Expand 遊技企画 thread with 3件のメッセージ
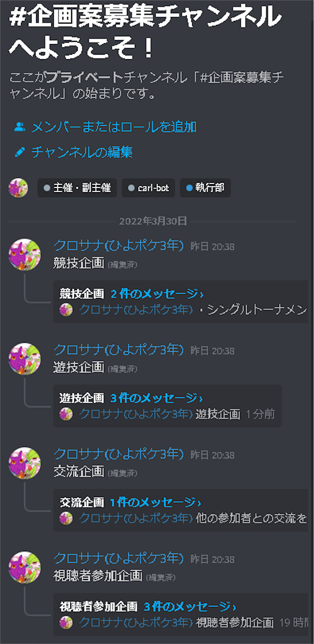This screenshot has width=314, height=644. (157, 398)
